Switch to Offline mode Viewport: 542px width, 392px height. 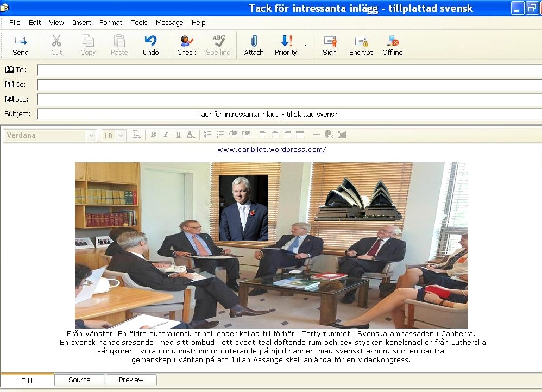392,45
